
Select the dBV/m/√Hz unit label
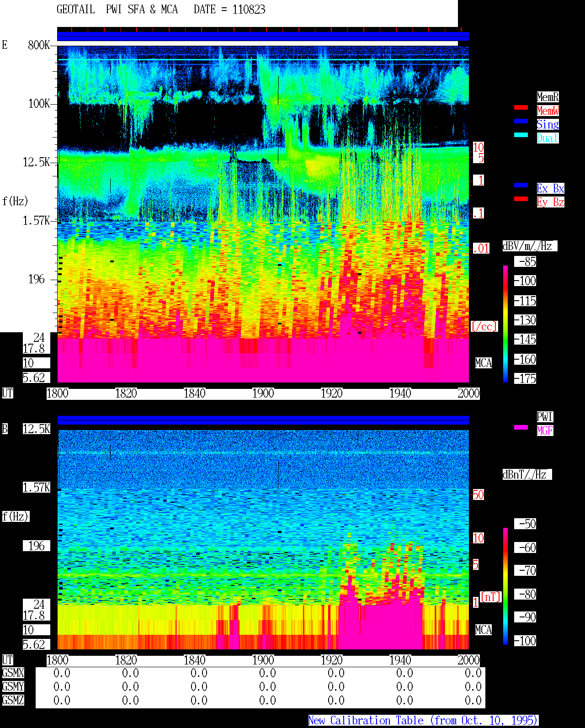point(530,246)
